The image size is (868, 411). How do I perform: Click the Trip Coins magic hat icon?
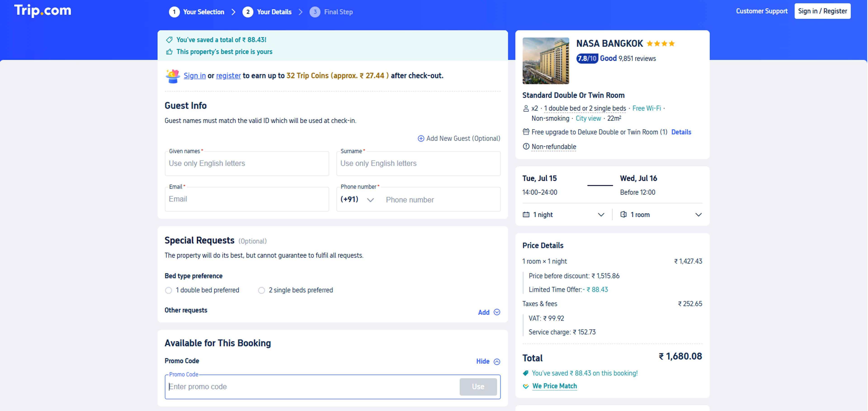point(173,76)
